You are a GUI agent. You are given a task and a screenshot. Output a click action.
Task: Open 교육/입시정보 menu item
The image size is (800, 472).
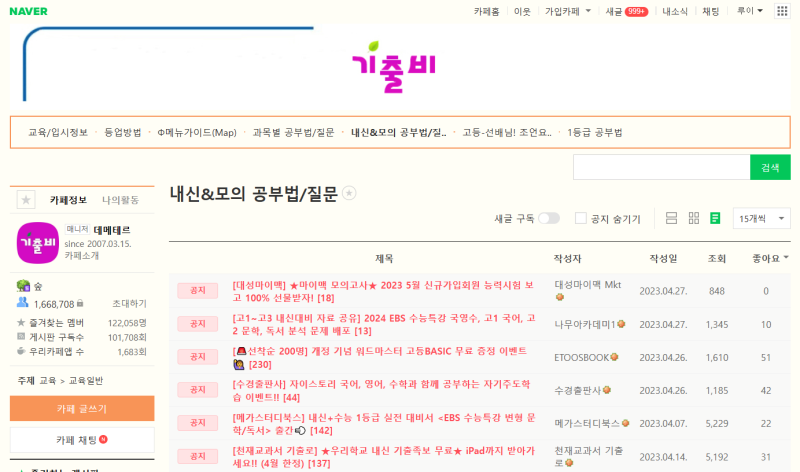tap(58, 133)
